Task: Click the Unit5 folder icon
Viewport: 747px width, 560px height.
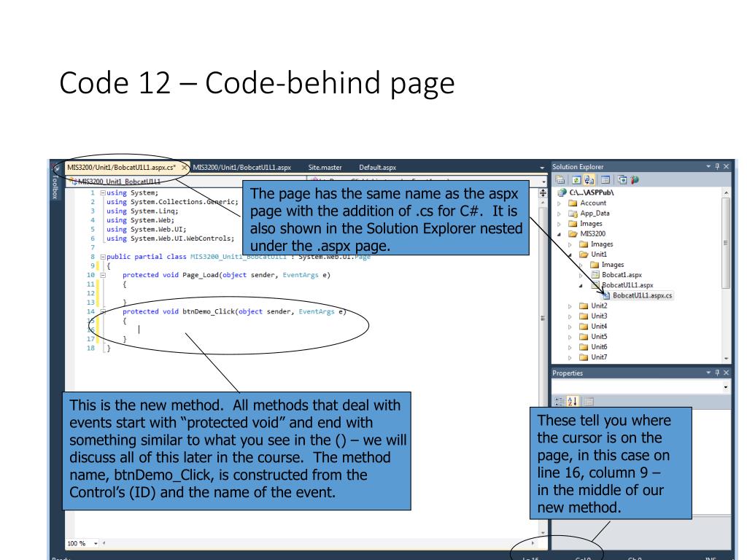Action: tap(584, 337)
